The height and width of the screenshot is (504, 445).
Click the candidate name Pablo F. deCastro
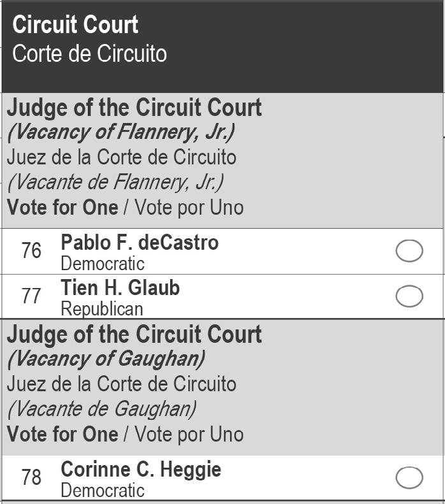tap(140, 243)
